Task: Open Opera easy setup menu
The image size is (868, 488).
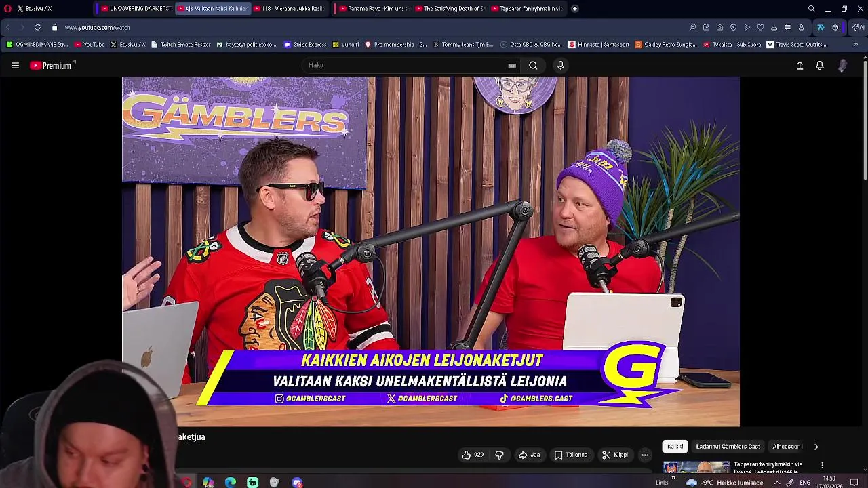Action: pos(787,28)
